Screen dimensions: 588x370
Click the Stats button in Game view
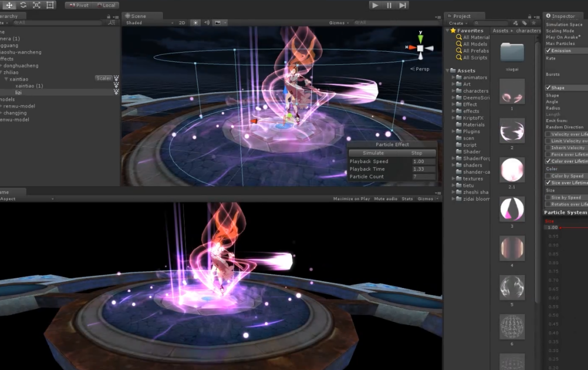click(407, 199)
